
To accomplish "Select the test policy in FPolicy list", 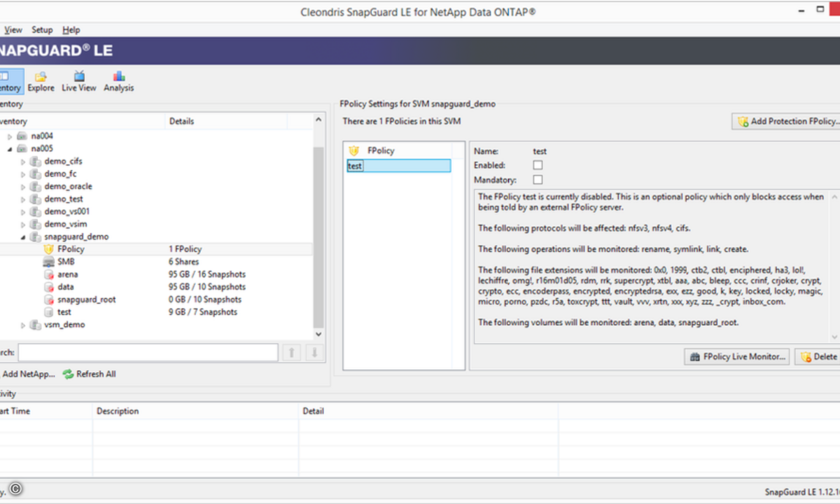I will click(399, 166).
